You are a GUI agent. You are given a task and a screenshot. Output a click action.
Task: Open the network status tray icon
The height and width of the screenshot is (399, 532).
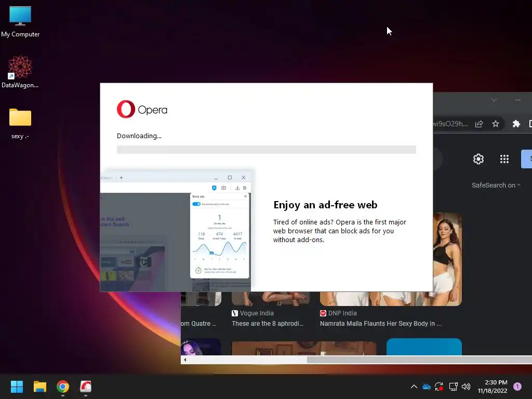[453, 387]
